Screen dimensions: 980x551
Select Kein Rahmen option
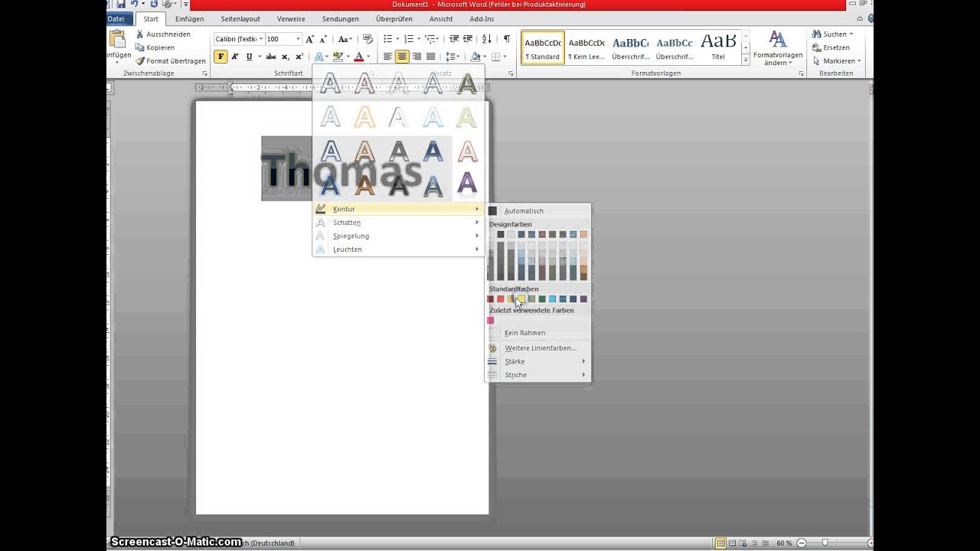point(538,332)
